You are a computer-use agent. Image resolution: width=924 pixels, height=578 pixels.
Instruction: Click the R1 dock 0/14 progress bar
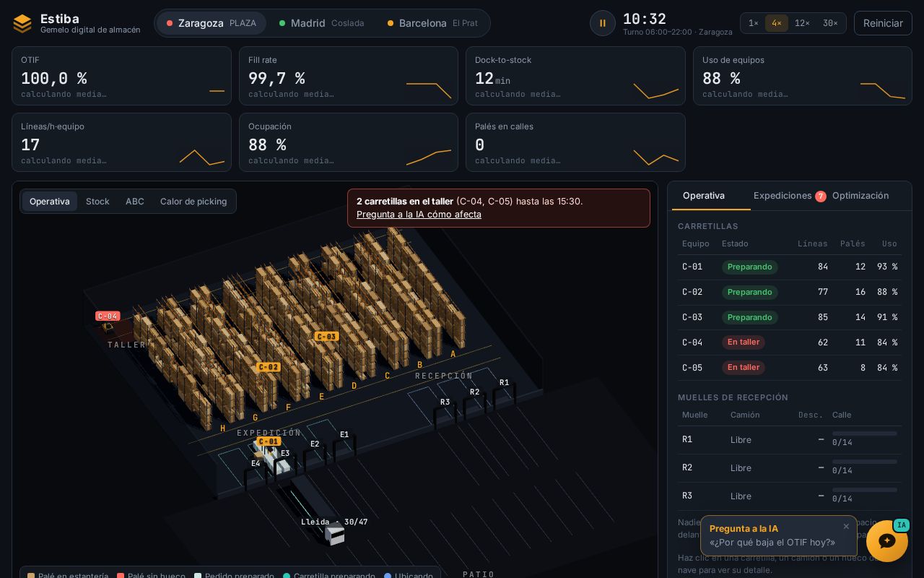[x=865, y=433]
